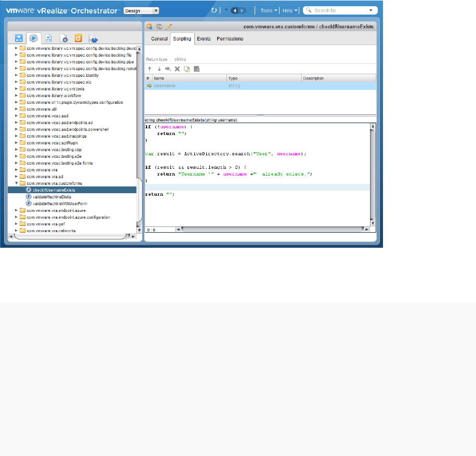
Task: Click the move parameter down arrow
Action: [x=158, y=69]
